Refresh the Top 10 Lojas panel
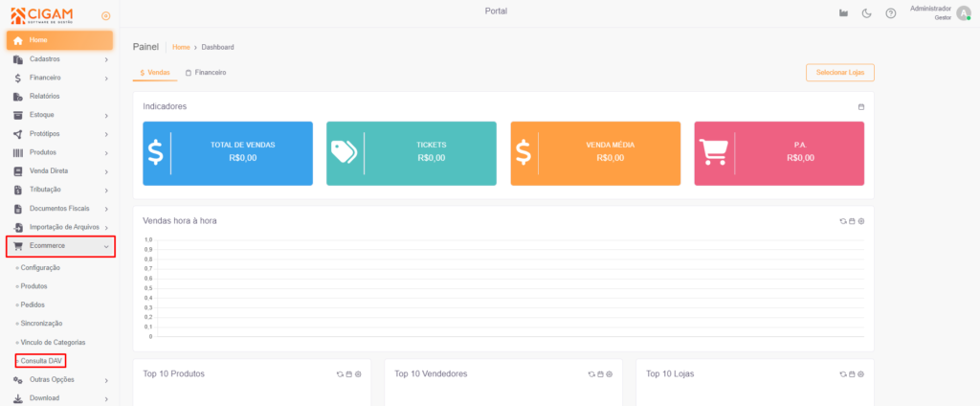This screenshot has height=406, width=980. coord(843,374)
